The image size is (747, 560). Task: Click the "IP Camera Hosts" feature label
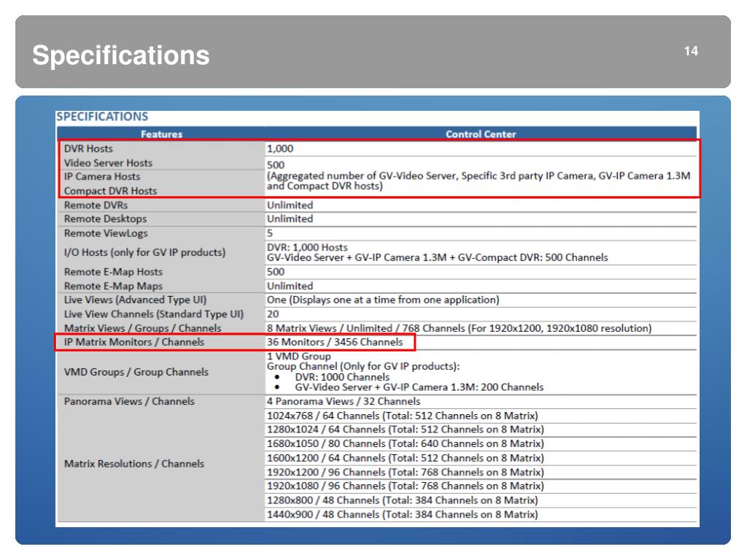point(102,176)
